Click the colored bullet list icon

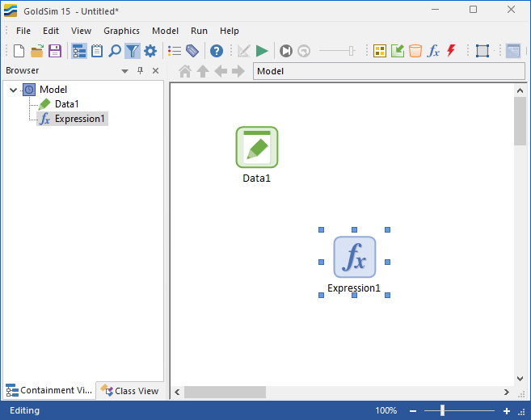[x=175, y=51]
